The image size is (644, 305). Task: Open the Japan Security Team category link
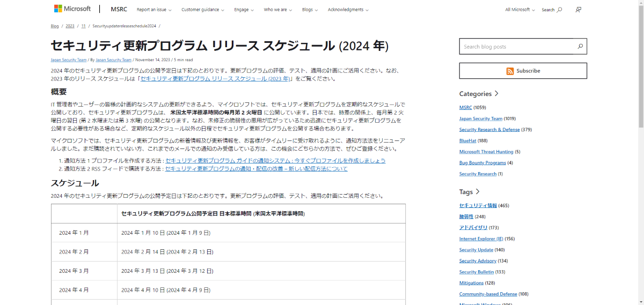click(x=481, y=118)
